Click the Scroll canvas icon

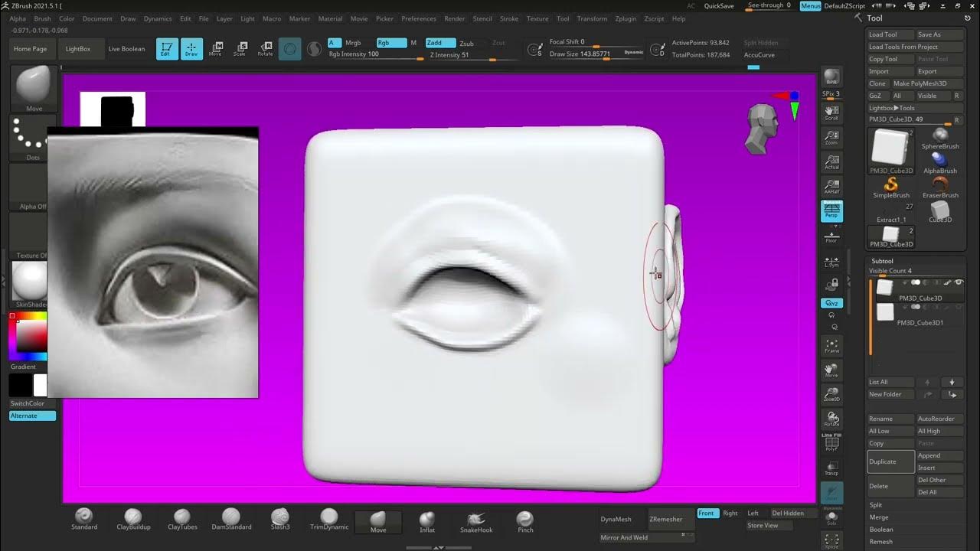point(831,113)
